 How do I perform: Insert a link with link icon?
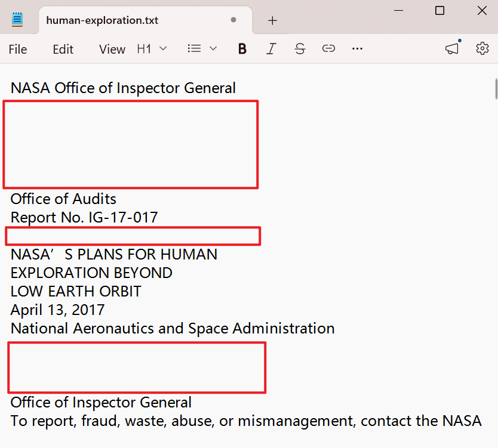[x=328, y=48]
